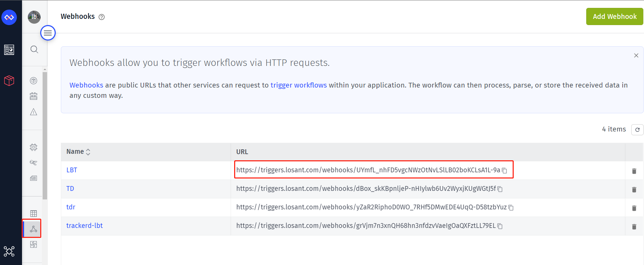Copy the trackerd-lbt webhook URL
This screenshot has width=644, height=265.
[x=500, y=226]
